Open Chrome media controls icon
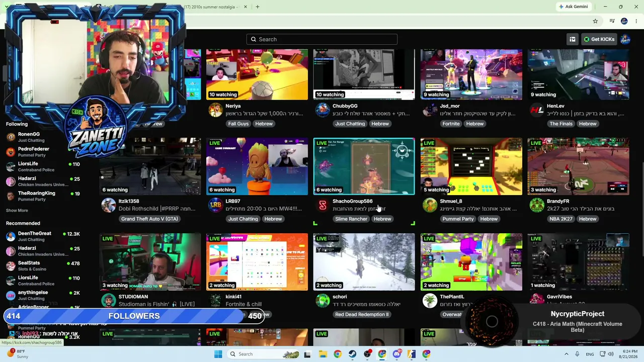Viewport: 644px width, 362px height. click(612, 21)
